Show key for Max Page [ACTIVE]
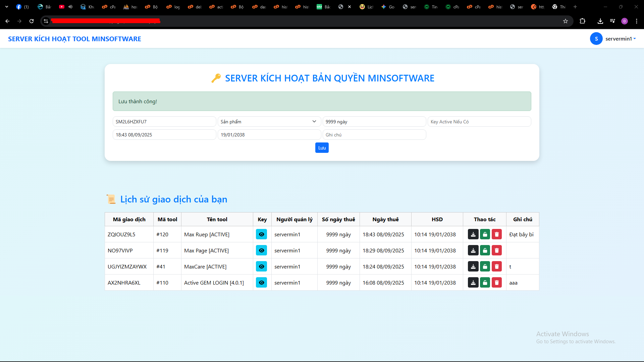Viewport: 644px width, 362px height. (x=261, y=250)
